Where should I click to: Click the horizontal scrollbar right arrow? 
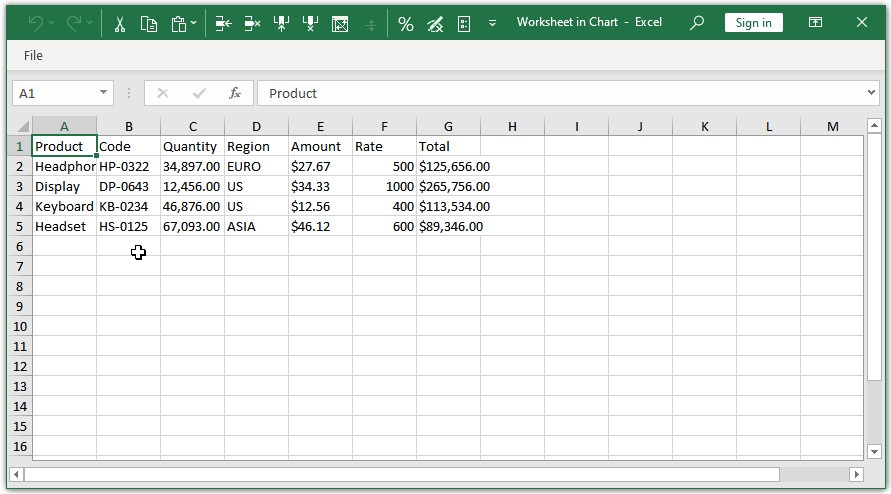[x=856, y=474]
